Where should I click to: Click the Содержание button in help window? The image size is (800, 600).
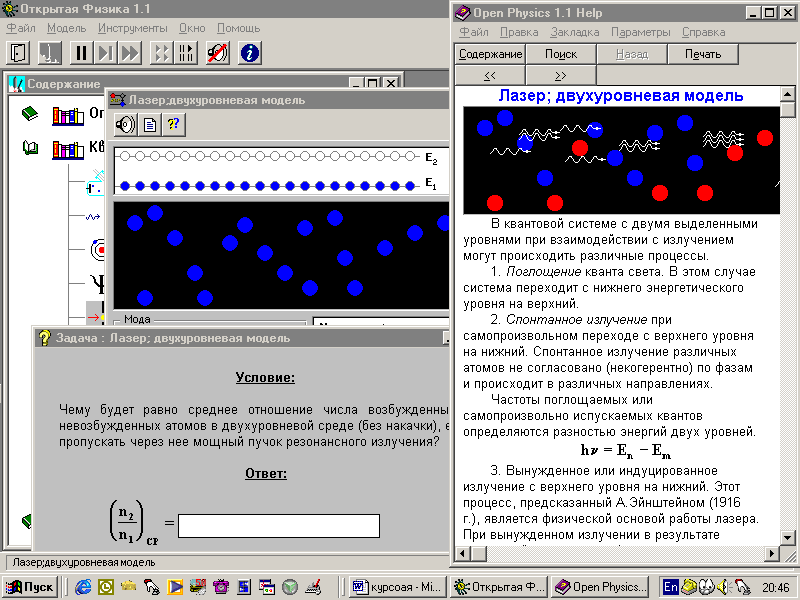pos(490,54)
